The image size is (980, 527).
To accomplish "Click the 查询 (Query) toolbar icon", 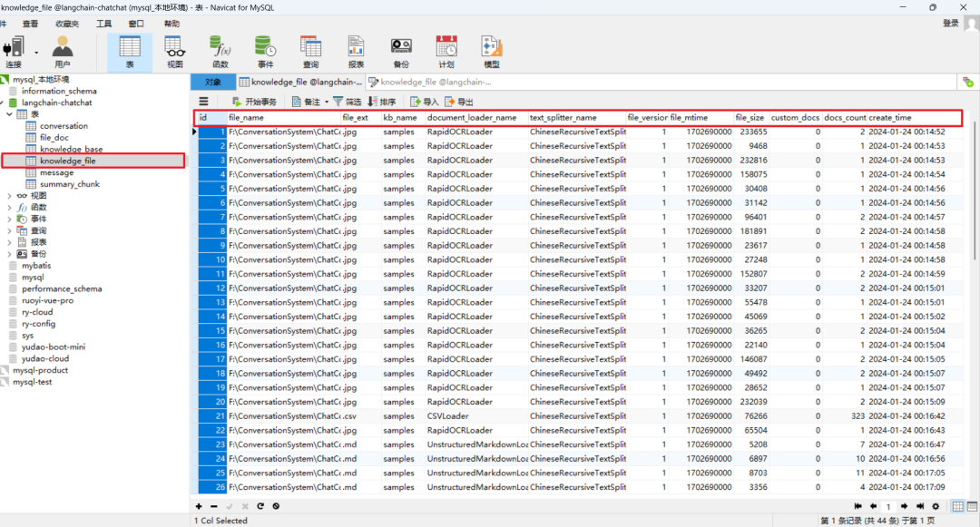I will pyautogui.click(x=310, y=53).
